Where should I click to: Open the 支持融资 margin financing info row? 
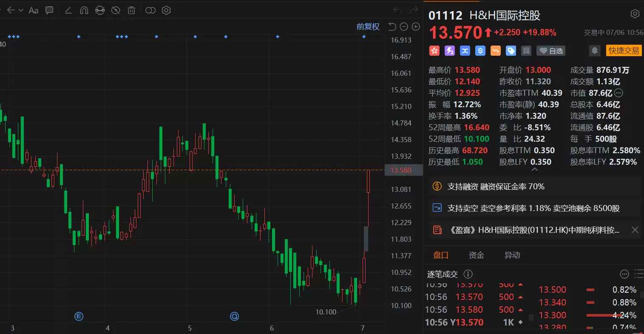(x=535, y=186)
